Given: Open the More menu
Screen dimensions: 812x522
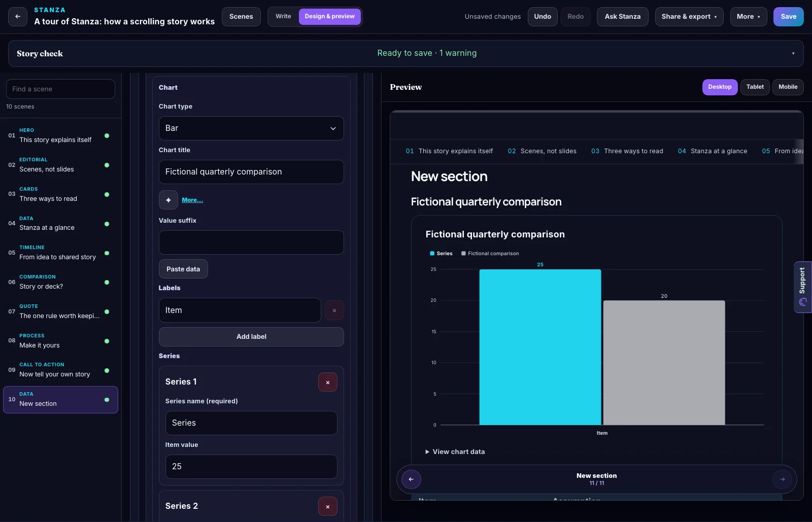Looking at the screenshot, I should point(749,17).
